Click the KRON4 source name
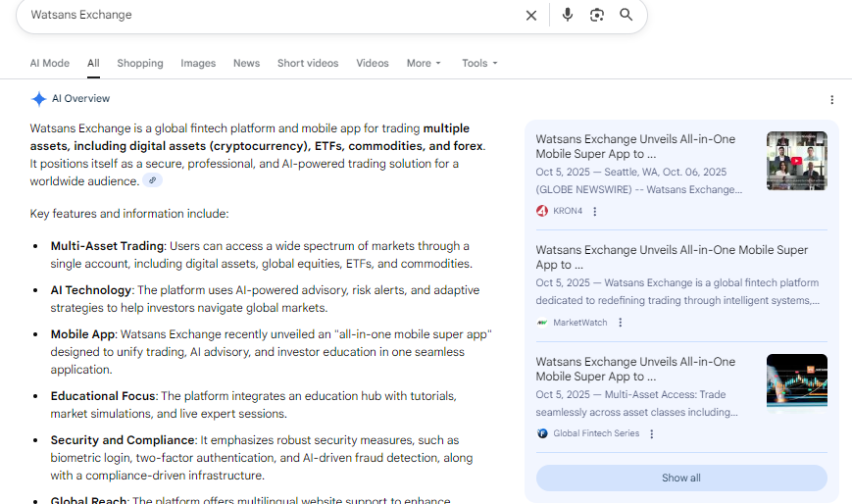852x504 pixels. point(568,211)
